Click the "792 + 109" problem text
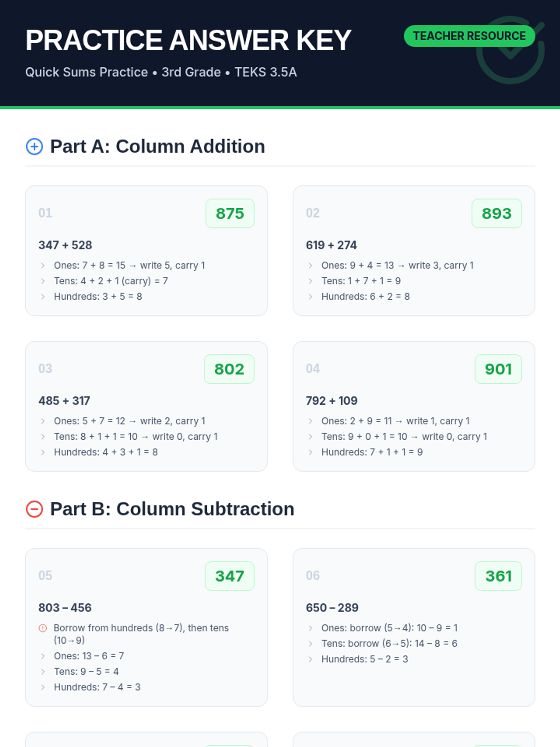The width and height of the screenshot is (560, 747). click(x=331, y=401)
